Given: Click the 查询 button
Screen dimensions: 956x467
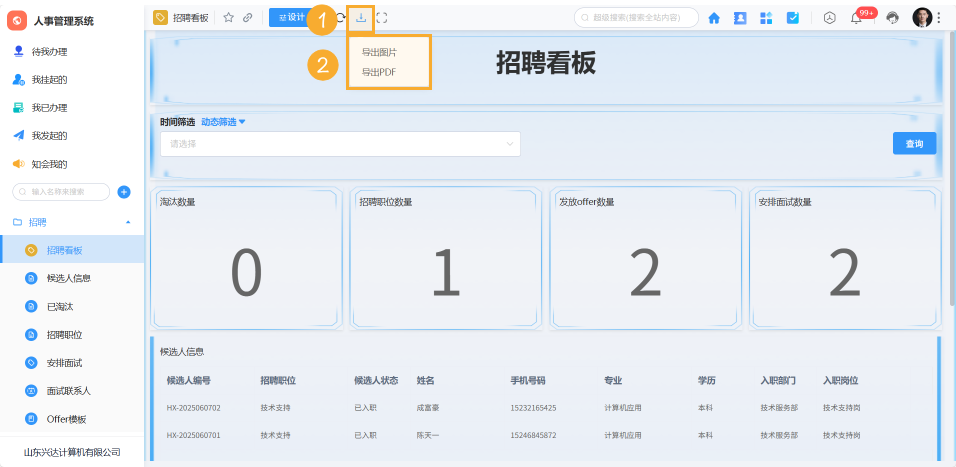Looking at the screenshot, I should point(914,144).
